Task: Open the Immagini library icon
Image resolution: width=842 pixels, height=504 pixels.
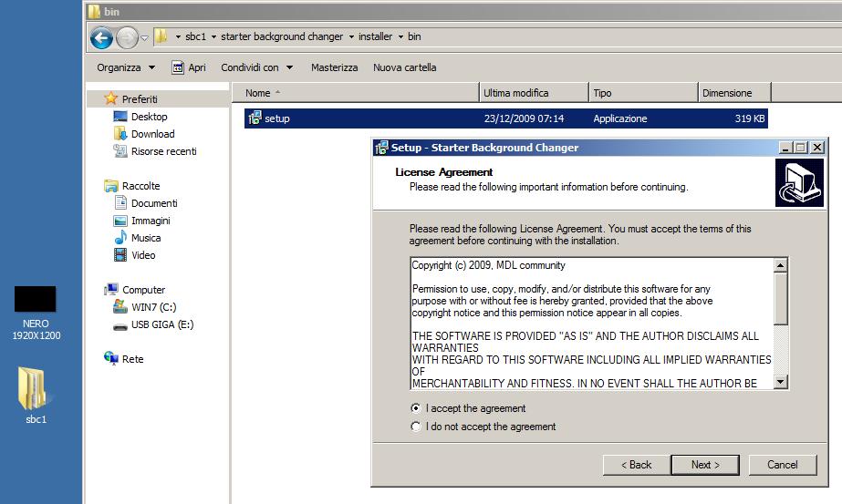Action: pyautogui.click(x=120, y=221)
